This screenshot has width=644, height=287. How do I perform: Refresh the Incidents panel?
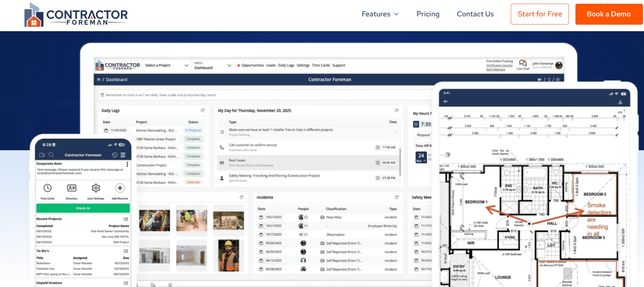[397, 197]
